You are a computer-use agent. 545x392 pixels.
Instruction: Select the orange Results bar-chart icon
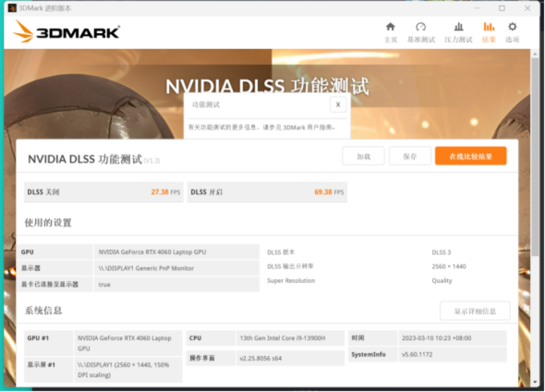coord(489,27)
